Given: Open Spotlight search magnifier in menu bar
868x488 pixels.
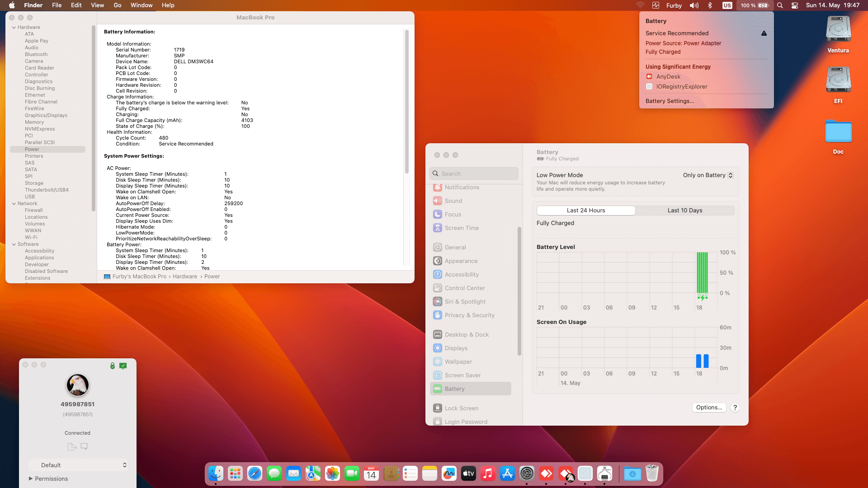Looking at the screenshot, I should [780, 5].
